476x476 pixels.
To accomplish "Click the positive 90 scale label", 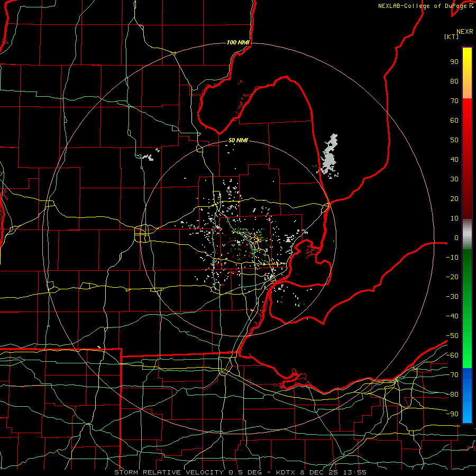I will point(454,62).
